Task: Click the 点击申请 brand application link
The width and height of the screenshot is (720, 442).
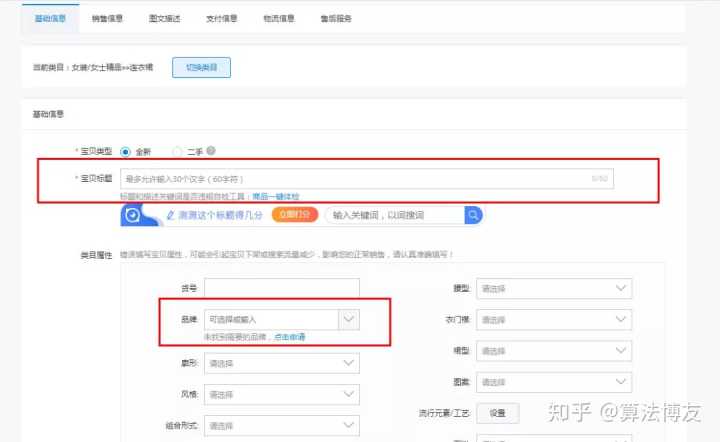Action: pyautogui.click(x=289, y=337)
